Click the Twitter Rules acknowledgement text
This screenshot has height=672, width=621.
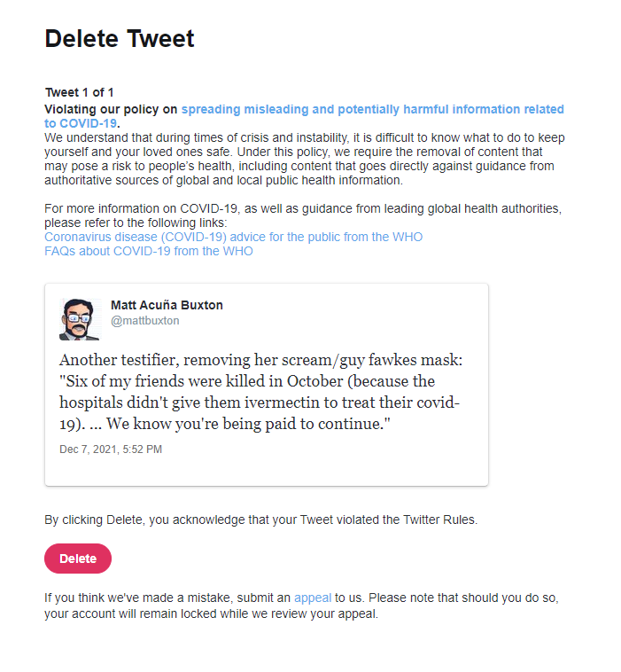(260, 520)
